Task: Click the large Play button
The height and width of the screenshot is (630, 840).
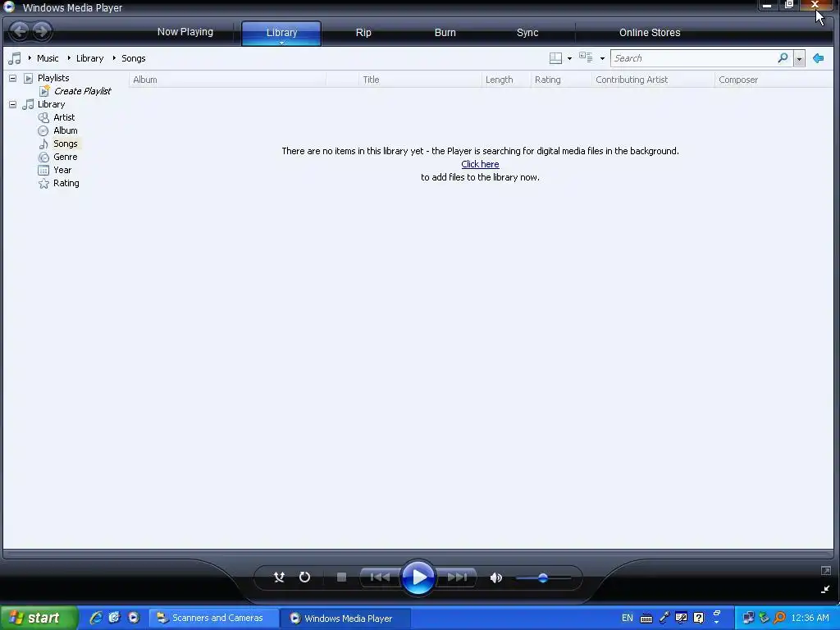Action: pos(418,577)
